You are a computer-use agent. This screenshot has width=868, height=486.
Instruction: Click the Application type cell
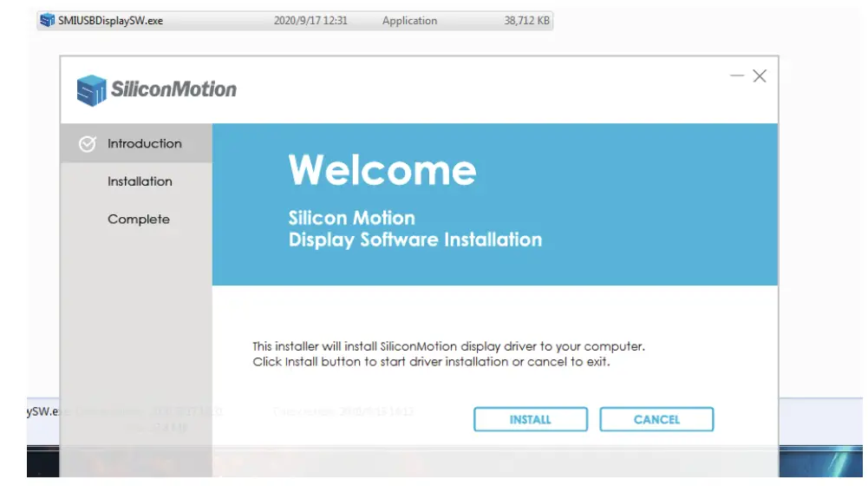pyautogui.click(x=409, y=21)
